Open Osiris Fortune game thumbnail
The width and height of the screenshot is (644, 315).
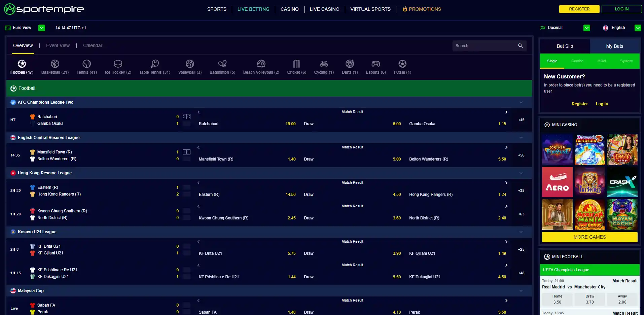[x=557, y=150]
